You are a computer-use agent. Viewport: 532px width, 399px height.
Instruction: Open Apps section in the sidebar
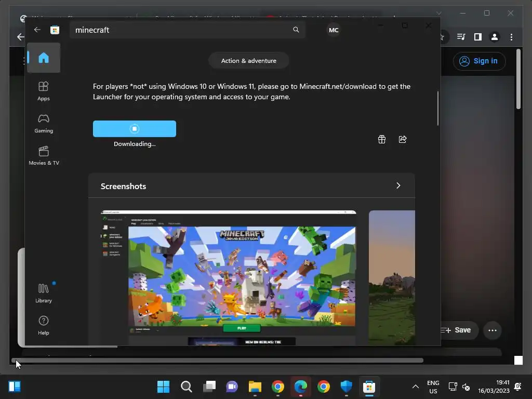pos(44,91)
